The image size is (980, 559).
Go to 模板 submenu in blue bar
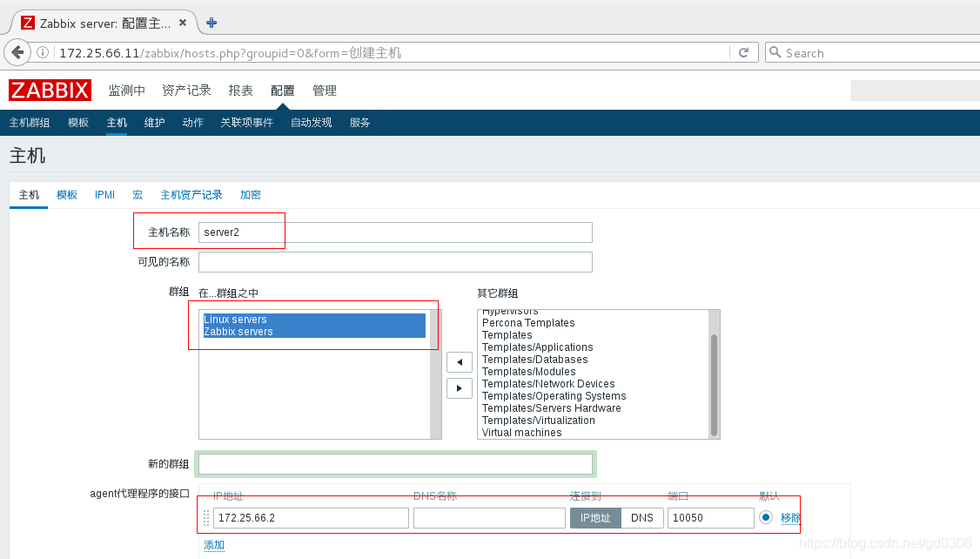coord(78,123)
